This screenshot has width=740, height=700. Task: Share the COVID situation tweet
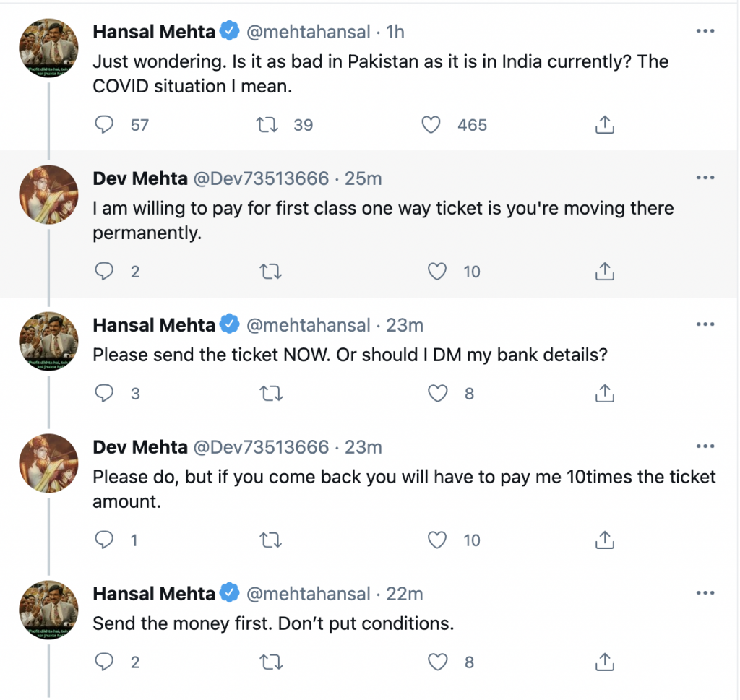point(604,125)
